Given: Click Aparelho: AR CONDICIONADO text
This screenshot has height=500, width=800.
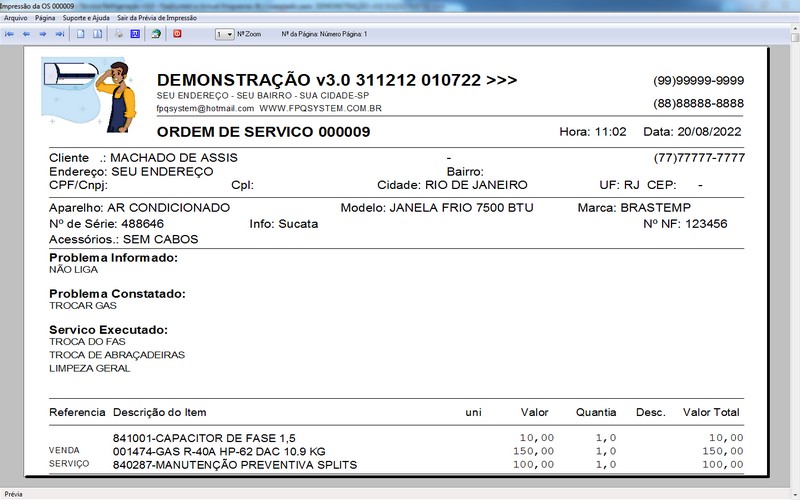Looking at the screenshot, I should (139, 208).
